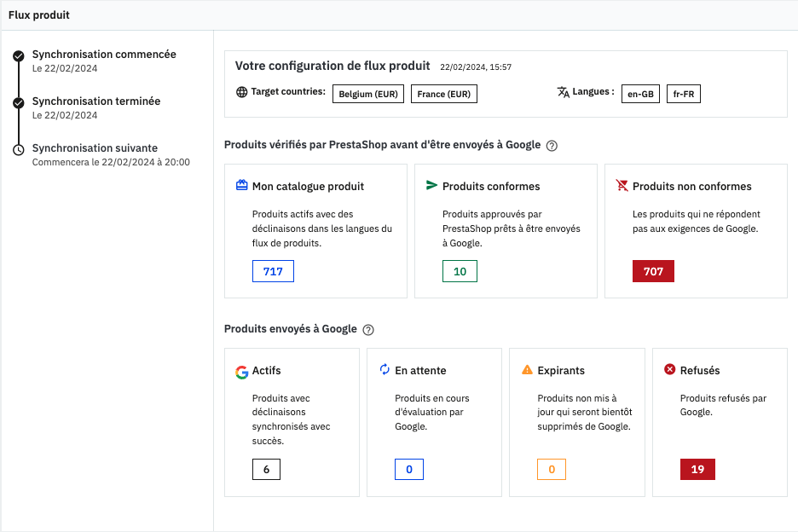The width and height of the screenshot is (798, 532).
Task: Click the Synchronisation suivante clock icon
Action: 19,150
